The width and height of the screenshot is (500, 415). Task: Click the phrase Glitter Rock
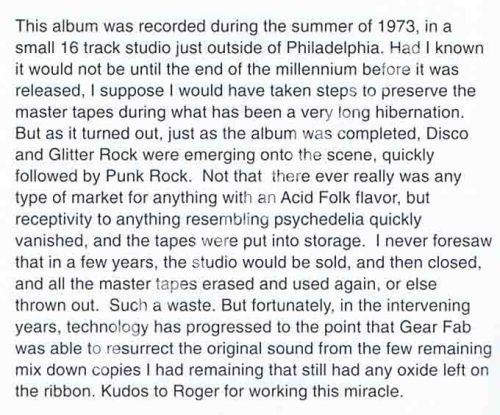93,154
